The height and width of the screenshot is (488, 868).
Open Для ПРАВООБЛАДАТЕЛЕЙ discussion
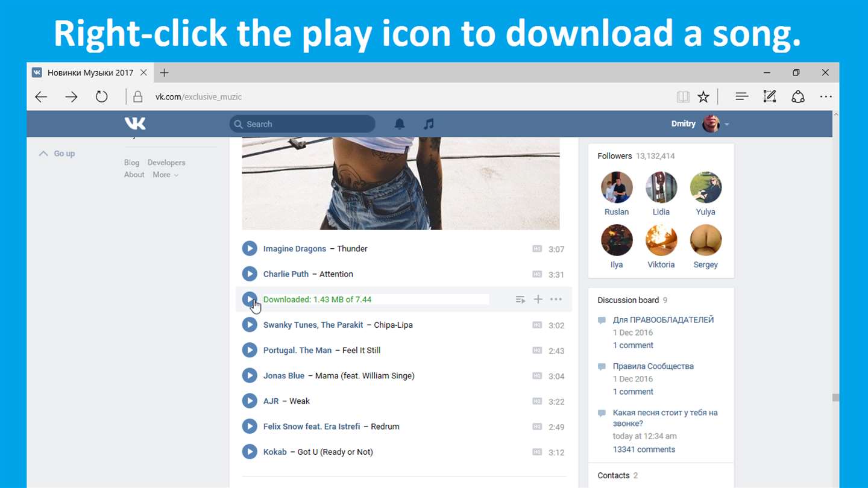tap(663, 320)
